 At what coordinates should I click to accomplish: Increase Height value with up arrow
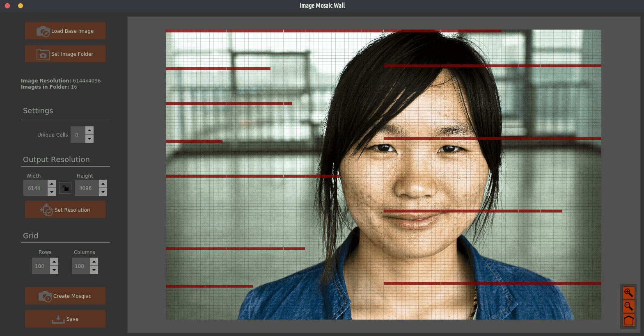103,184
